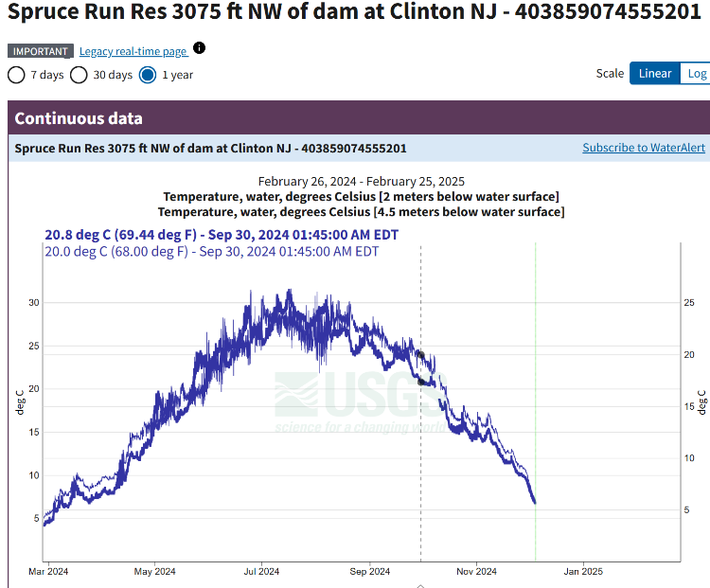Image resolution: width=710 pixels, height=588 pixels.
Task: Switch scale to Linear
Action: pyautogui.click(x=655, y=74)
